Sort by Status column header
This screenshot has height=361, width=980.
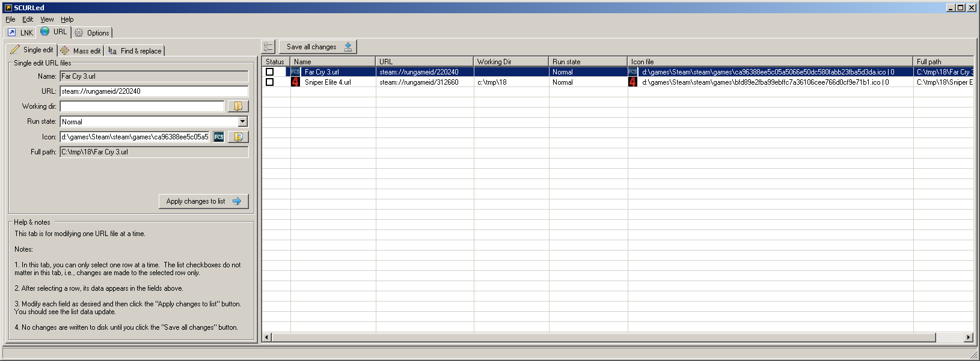(x=276, y=61)
